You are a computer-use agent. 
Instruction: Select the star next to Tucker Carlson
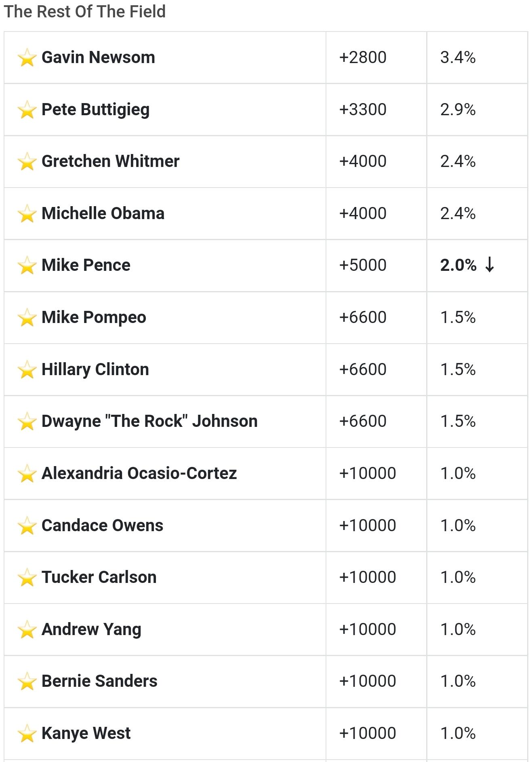pos(27,578)
